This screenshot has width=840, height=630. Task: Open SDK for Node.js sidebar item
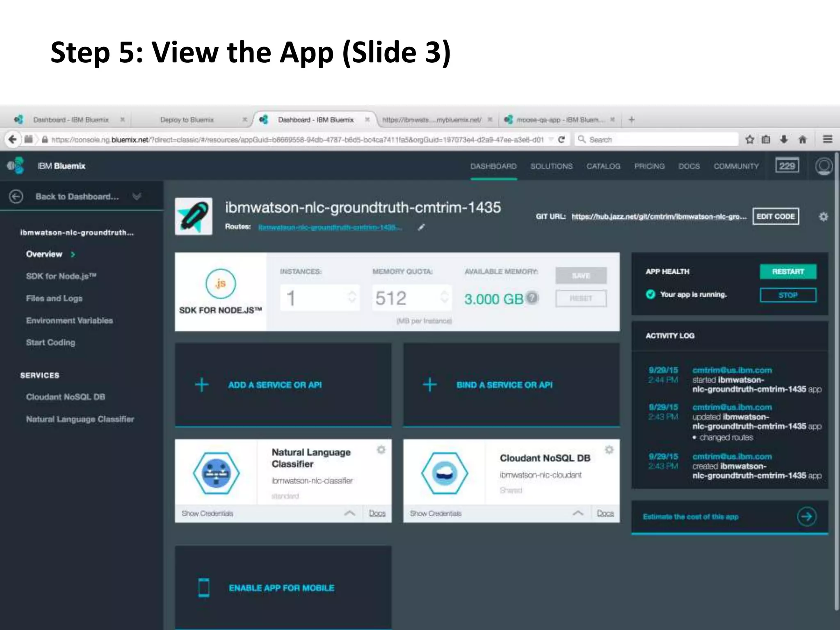coord(61,276)
